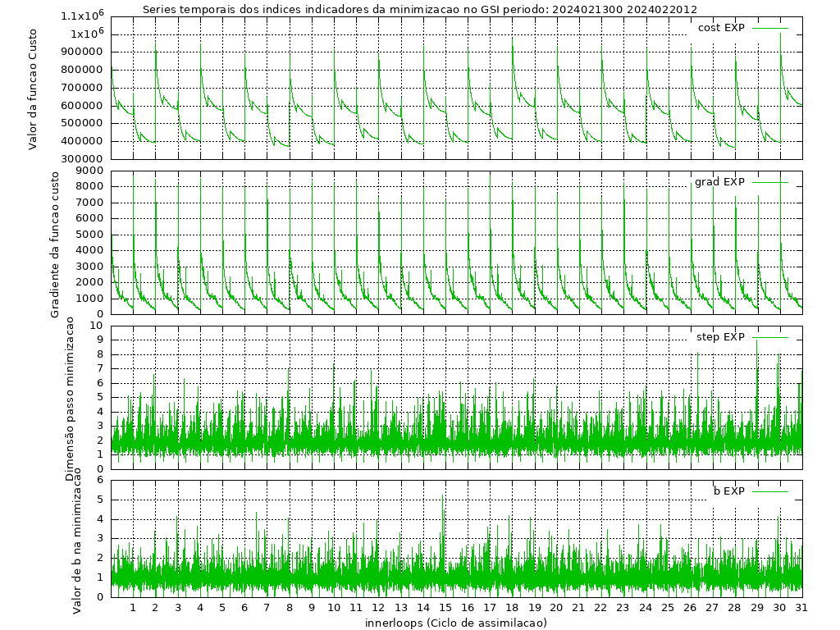Select the cost EXP legend label
The width and height of the screenshot is (840, 630).
[721, 28]
